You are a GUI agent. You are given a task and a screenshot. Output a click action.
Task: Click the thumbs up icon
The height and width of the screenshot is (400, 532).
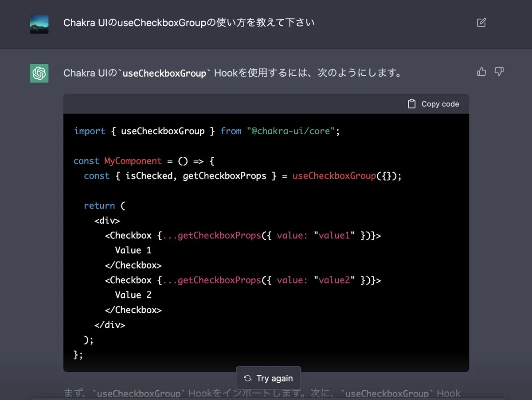(x=481, y=72)
